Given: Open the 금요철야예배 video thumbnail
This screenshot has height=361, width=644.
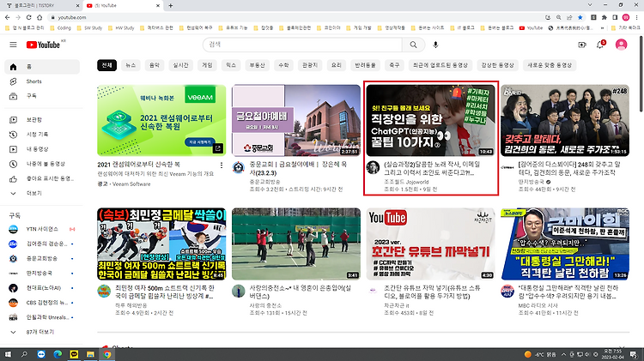Looking at the screenshot, I should click(x=296, y=121).
